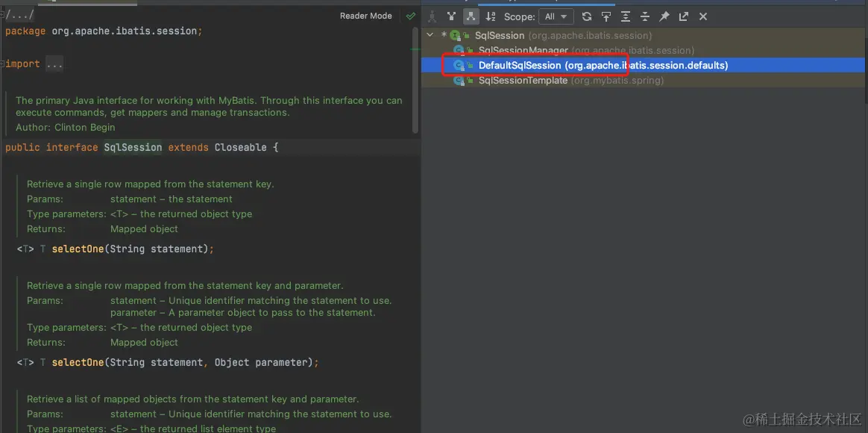Select SqlSession interface row in hierarchy
The height and width of the screenshot is (433, 868).
pos(642,36)
